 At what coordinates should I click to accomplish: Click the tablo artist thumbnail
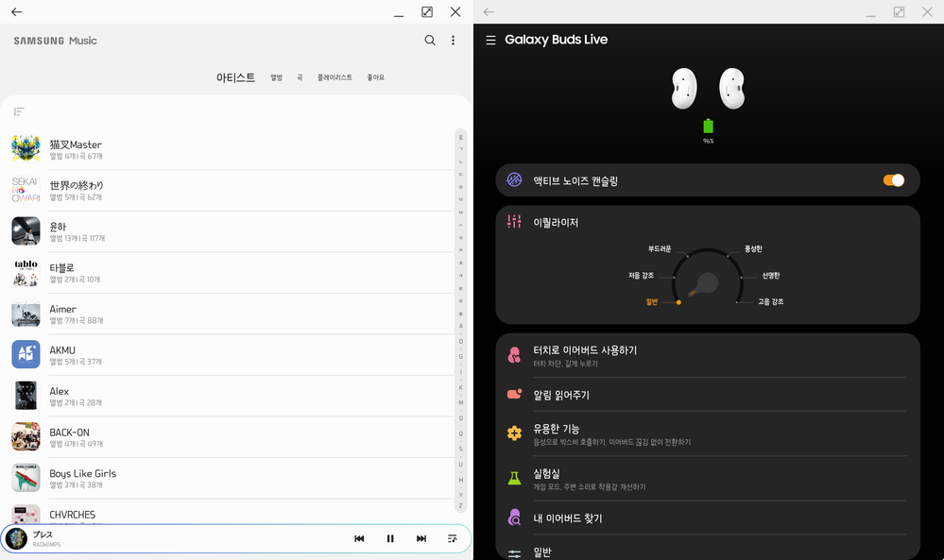(26, 272)
